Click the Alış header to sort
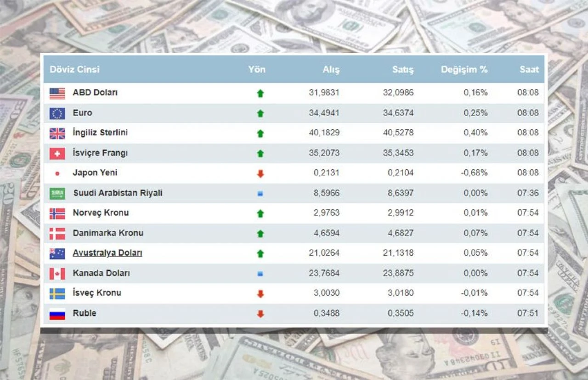Viewport: 588px width, 380px height. (x=332, y=69)
